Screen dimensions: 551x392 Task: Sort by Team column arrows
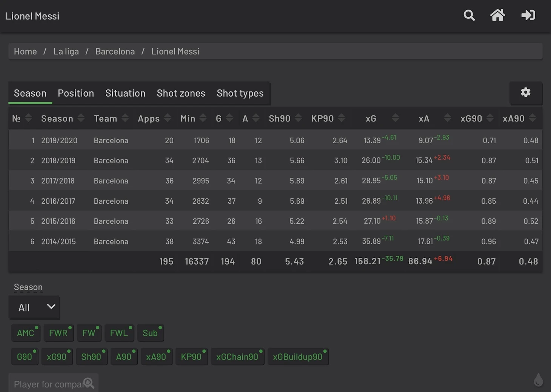pos(125,118)
